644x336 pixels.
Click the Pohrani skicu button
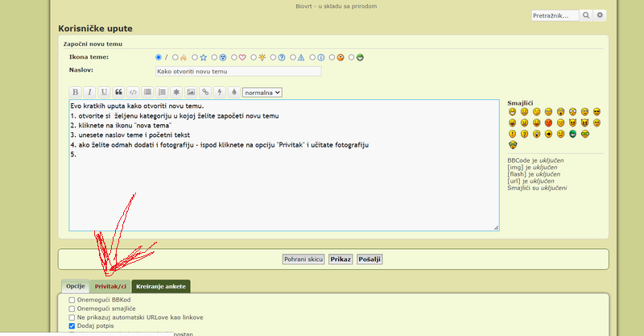pos(303,259)
